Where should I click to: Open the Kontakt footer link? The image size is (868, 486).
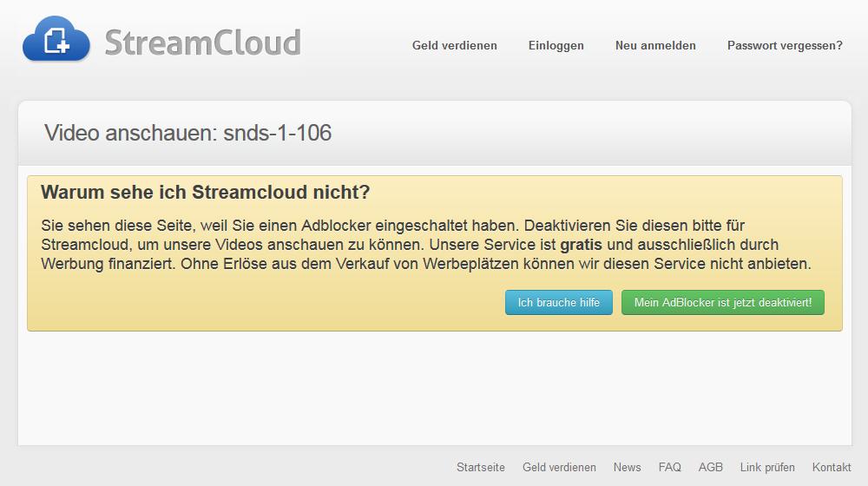(832, 467)
